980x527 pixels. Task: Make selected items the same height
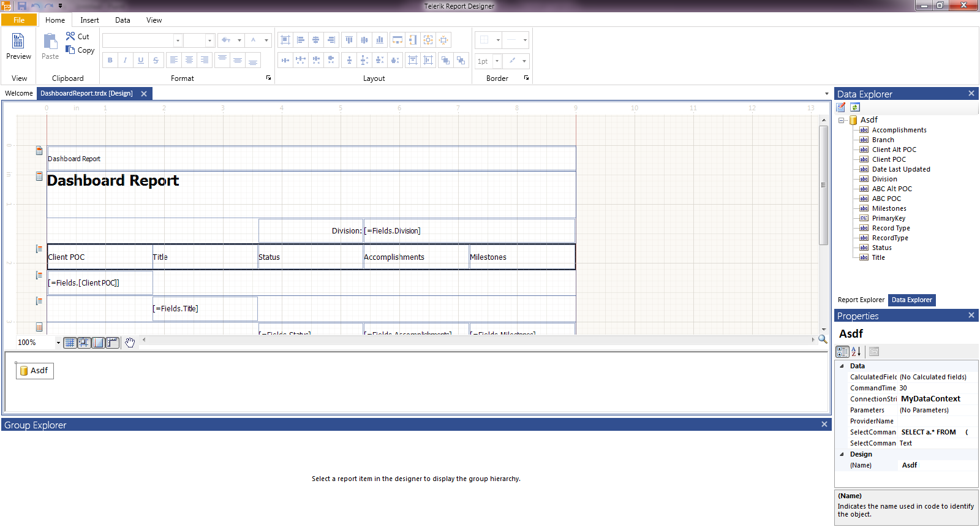click(413, 40)
